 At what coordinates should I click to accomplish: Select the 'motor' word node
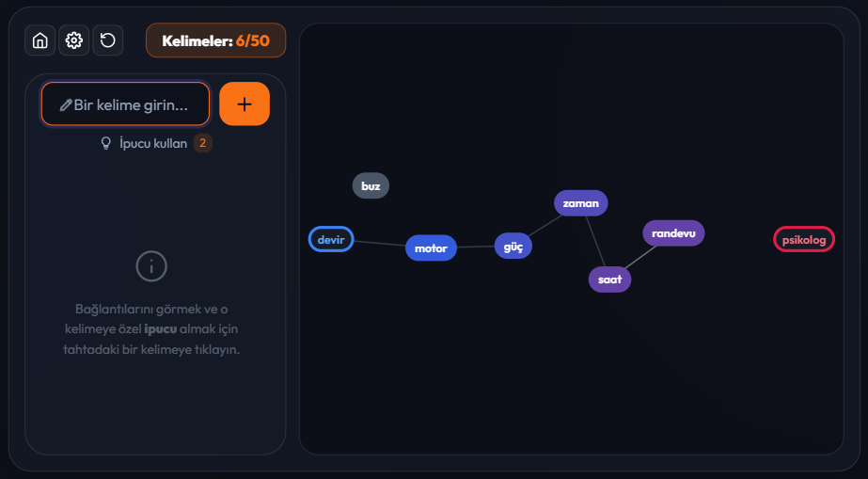tap(432, 248)
